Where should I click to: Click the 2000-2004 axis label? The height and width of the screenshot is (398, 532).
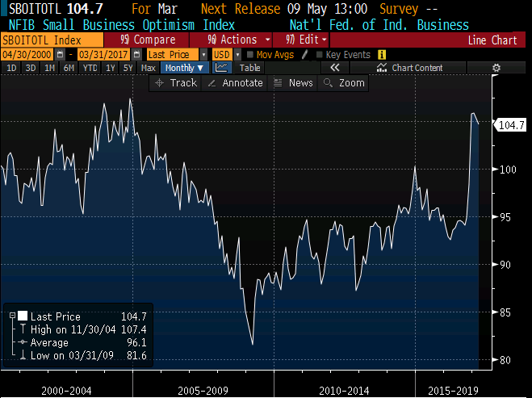66,391
